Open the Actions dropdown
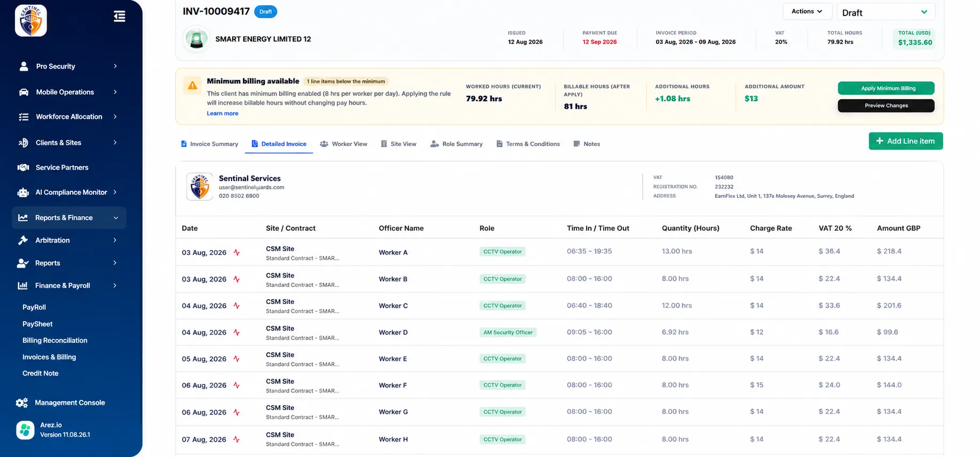The image size is (980, 457). 807,11
